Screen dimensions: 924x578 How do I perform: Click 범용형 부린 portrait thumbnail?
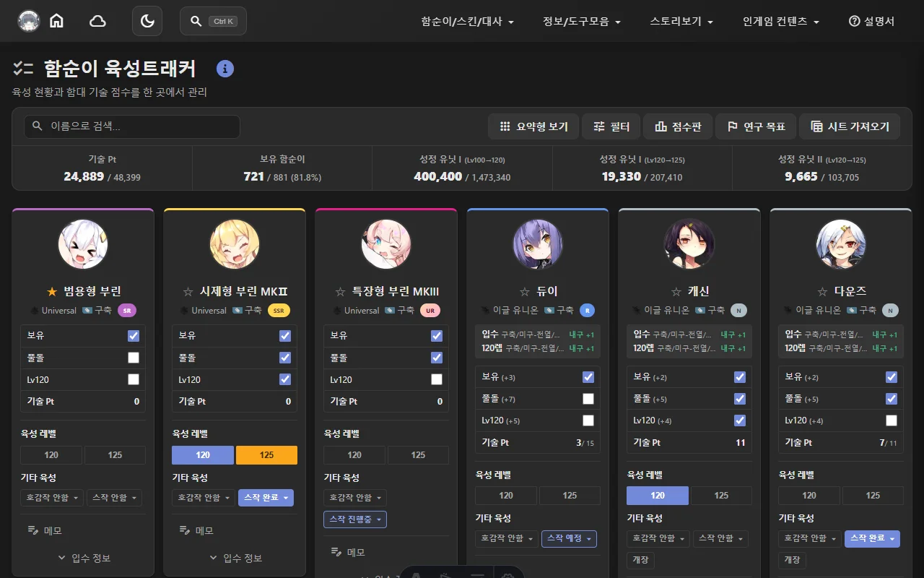[x=83, y=244]
